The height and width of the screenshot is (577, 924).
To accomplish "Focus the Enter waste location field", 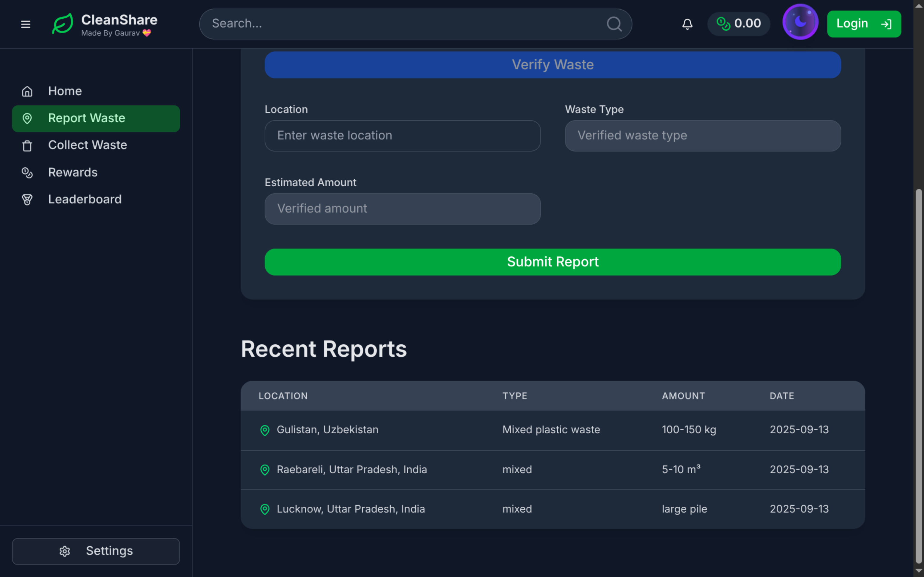I will (x=402, y=136).
